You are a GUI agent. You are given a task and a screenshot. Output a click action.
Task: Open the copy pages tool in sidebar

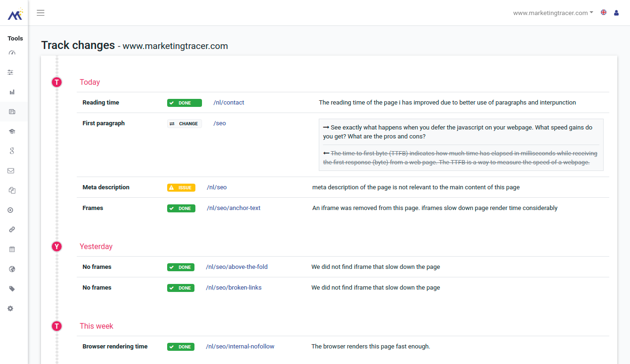point(12,191)
